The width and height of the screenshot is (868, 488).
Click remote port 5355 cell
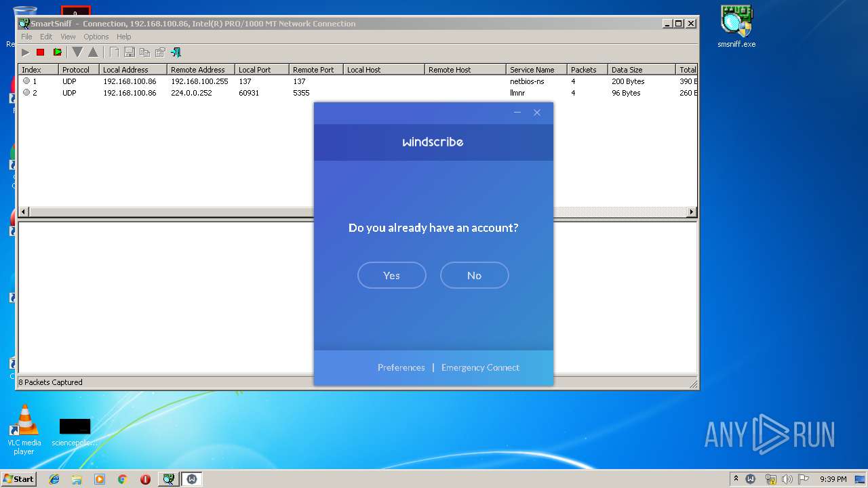(301, 93)
